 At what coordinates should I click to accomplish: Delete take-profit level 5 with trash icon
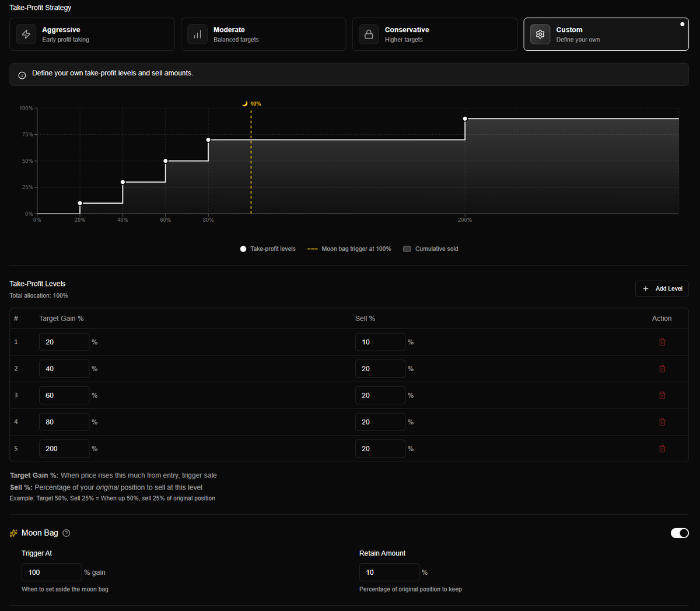(x=662, y=449)
